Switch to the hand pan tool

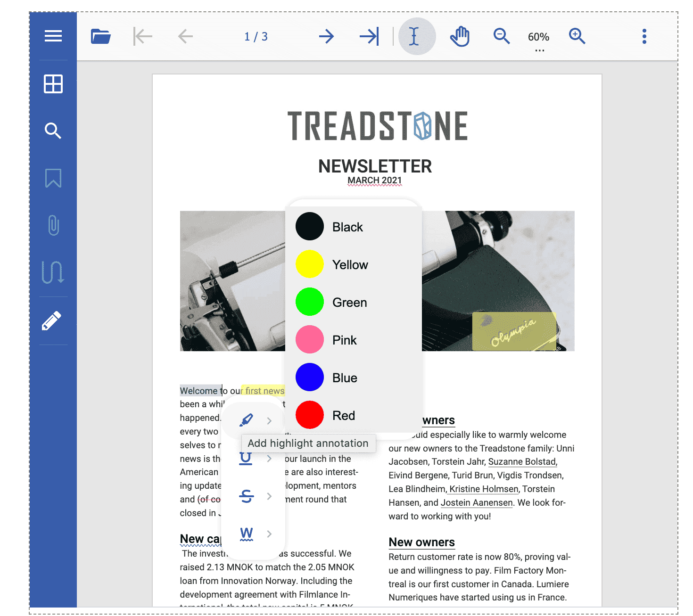coord(460,36)
